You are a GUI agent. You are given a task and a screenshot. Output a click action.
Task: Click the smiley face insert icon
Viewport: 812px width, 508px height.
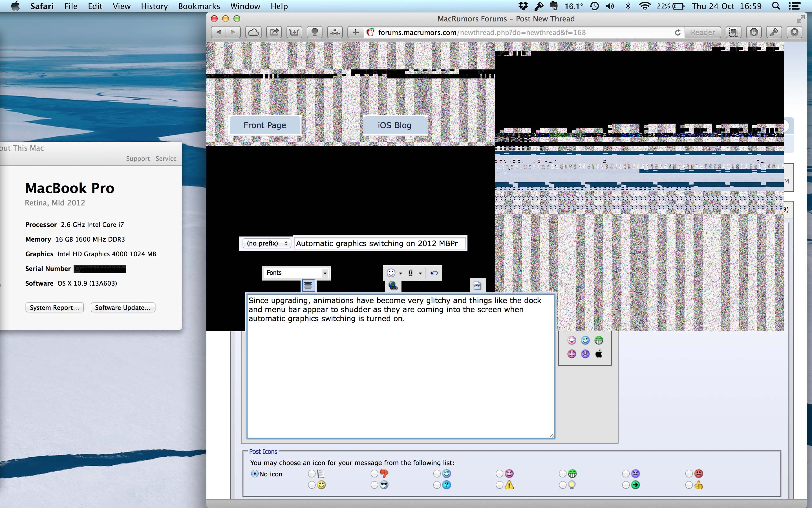click(x=391, y=273)
